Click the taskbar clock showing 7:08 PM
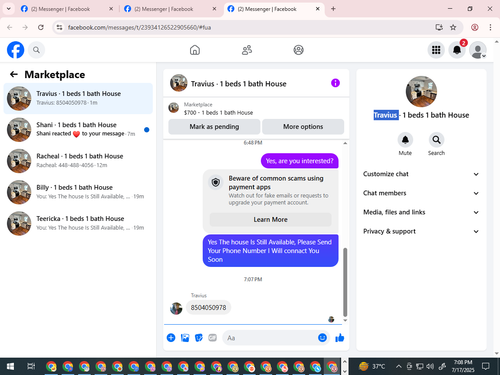The height and width of the screenshot is (375, 500). pos(463,366)
